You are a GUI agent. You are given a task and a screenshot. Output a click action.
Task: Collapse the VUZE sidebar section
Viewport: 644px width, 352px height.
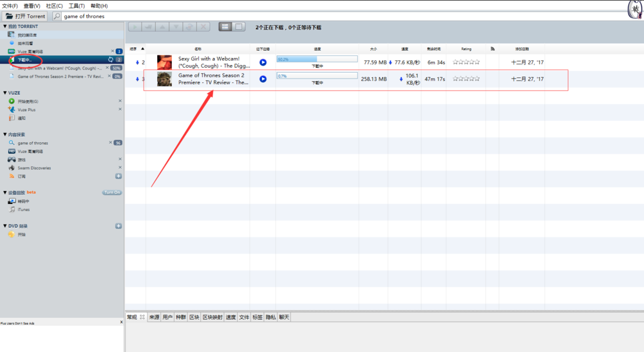pos(5,93)
